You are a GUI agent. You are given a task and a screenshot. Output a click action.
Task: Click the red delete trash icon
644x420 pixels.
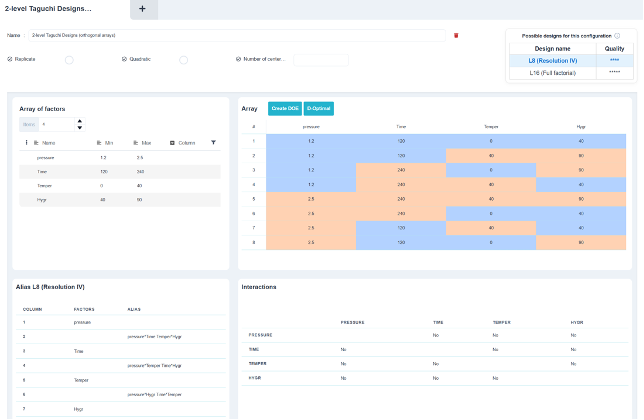(456, 35)
